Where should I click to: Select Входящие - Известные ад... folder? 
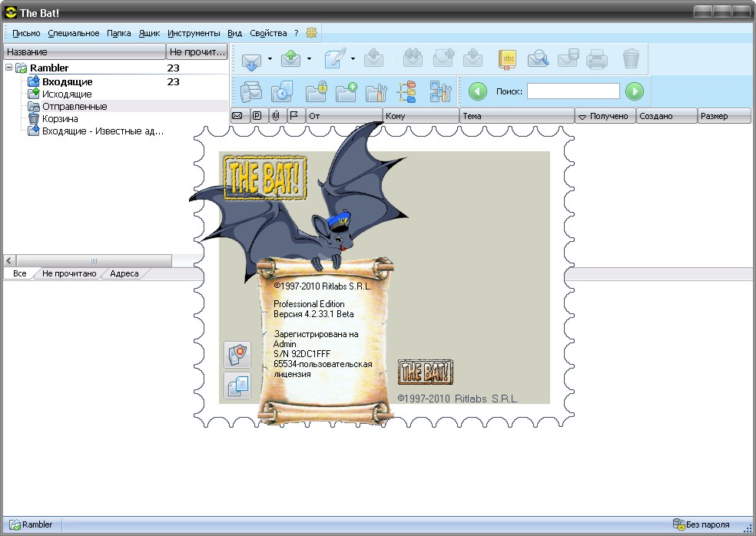[103, 131]
